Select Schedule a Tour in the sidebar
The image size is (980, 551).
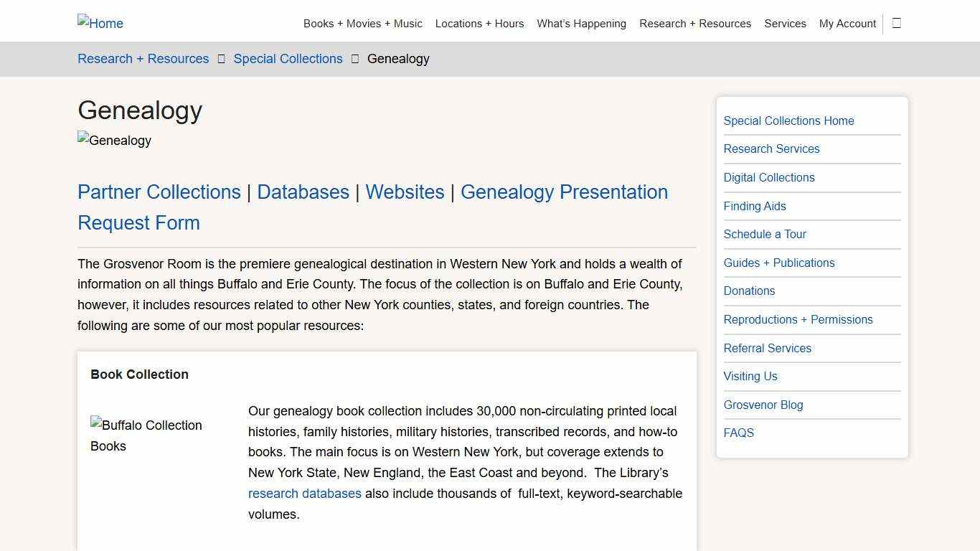point(765,234)
